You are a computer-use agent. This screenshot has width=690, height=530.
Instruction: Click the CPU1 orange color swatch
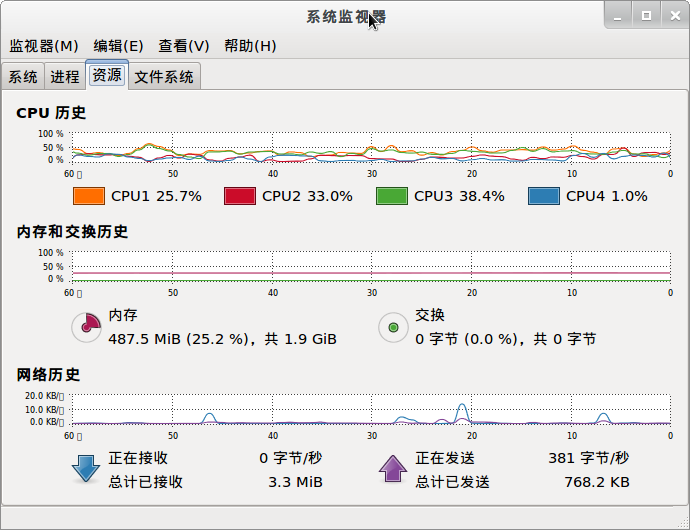(89, 196)
